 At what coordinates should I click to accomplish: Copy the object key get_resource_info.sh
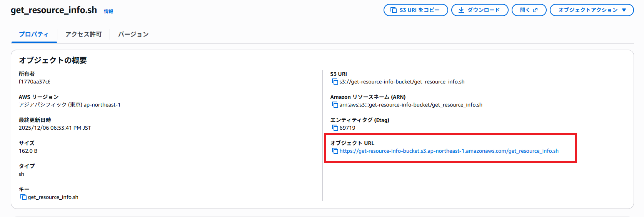click(23, 197)
